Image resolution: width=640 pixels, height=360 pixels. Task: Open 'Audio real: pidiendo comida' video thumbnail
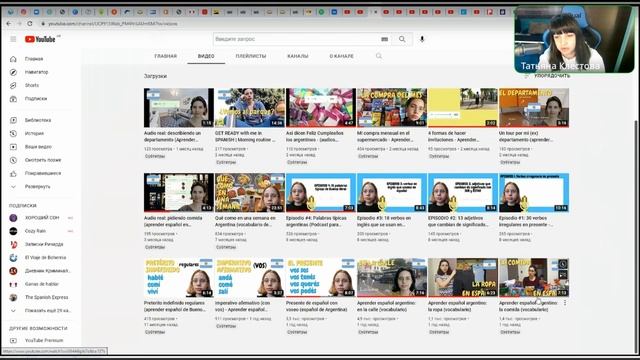(179, 193)
